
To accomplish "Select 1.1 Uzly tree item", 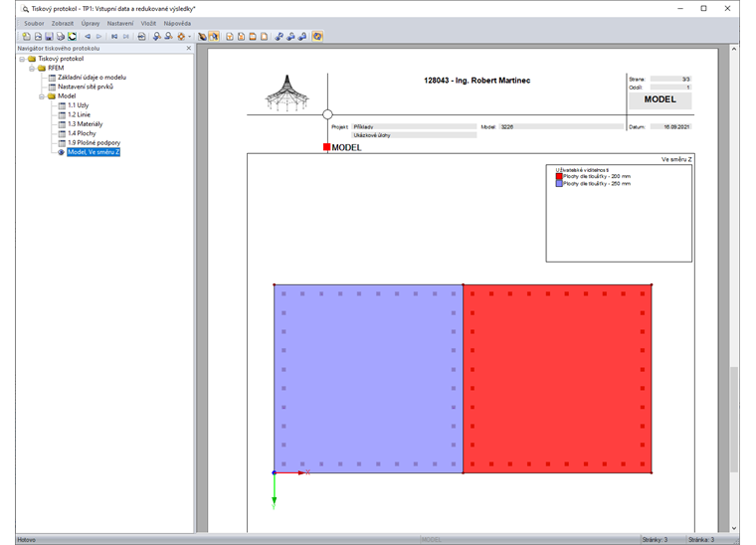I will click(x=79, y=105).
